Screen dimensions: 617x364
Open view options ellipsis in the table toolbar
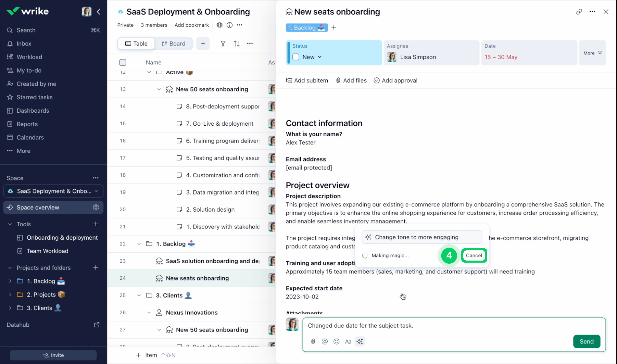pyautogui.click(x=250, y=43)
